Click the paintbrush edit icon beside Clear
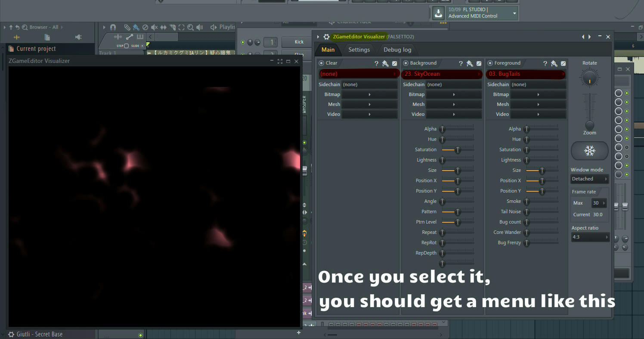This screenshot has height=339, width=644. click(385, 63)
